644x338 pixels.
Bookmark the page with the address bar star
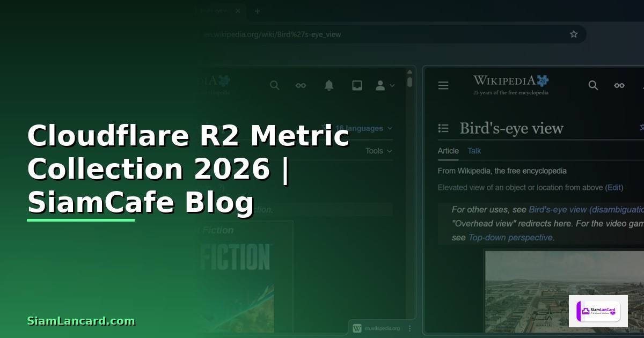[x=574, y=34]
